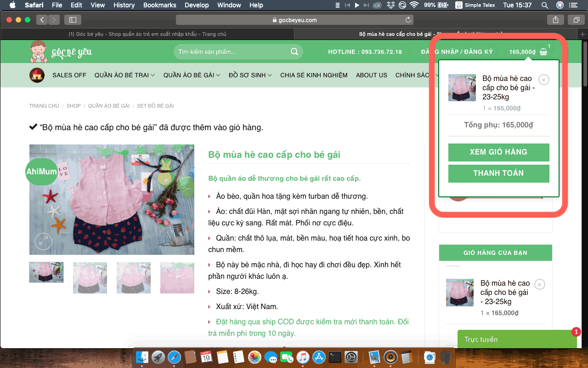Expand the Đồ sơ sinh dropdown
Viewport: 588px width, 368px height.
click(250, 75)
